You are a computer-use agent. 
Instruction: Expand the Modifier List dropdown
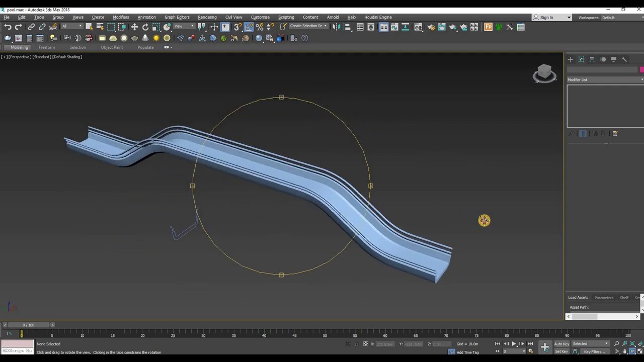point(605,79)
